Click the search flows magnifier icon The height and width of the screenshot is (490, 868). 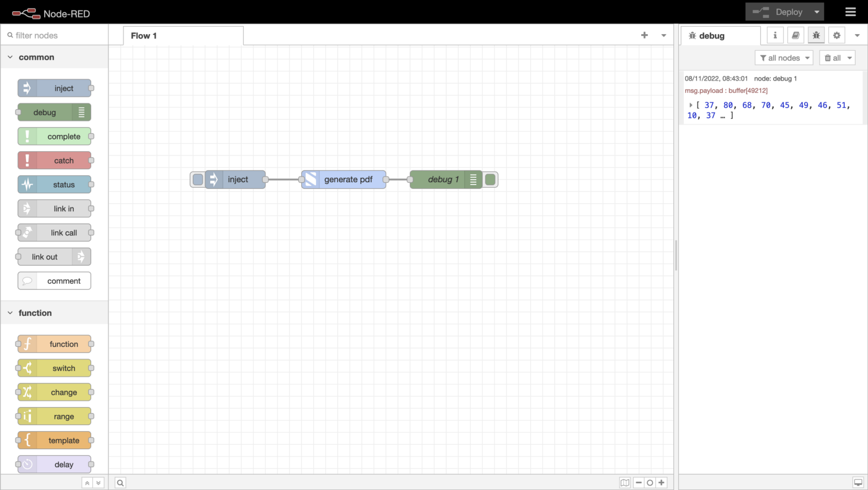120,483
